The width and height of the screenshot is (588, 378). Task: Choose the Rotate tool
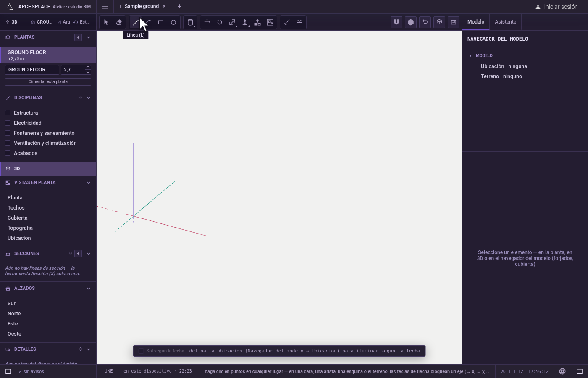click(x=220, y=22)
